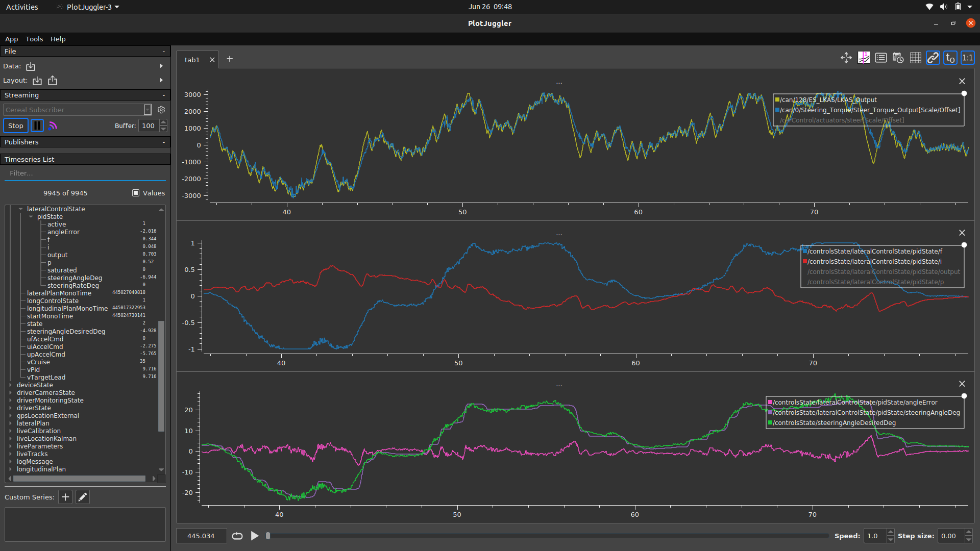This screenshot has height=551, width=980.
Task: Click the load data file icon
Action: (x=31, y=66)
